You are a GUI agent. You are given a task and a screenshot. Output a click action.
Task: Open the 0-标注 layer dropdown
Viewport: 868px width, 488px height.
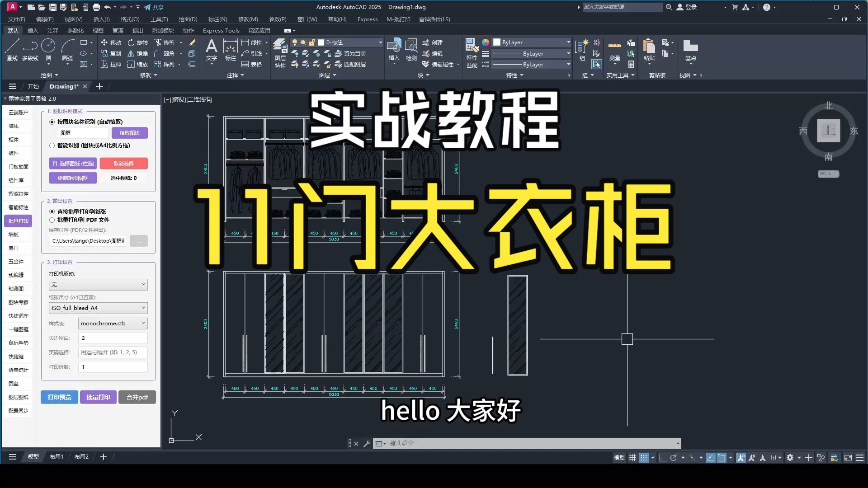(x=337, y=42)
